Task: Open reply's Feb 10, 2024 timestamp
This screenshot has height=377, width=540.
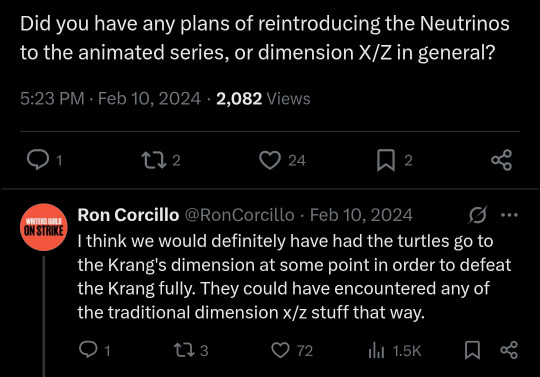Action: pyautogui.click(x=361, y=215)
